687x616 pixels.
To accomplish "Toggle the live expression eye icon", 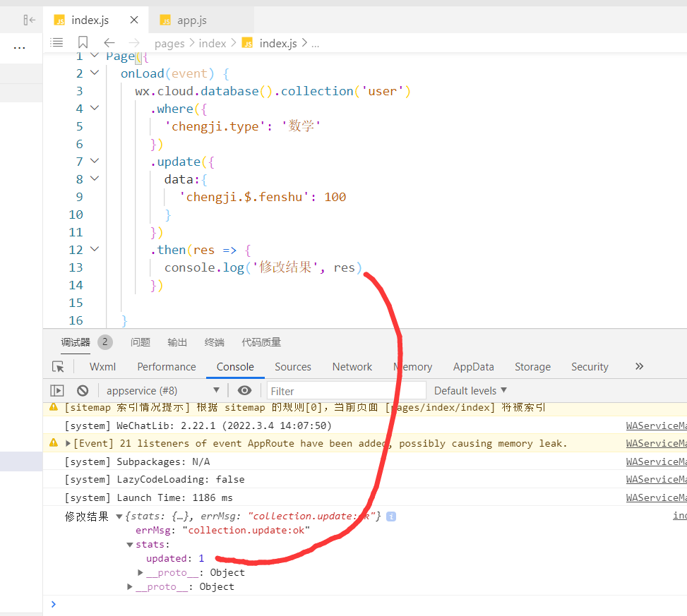I will [x=244, y=390].
